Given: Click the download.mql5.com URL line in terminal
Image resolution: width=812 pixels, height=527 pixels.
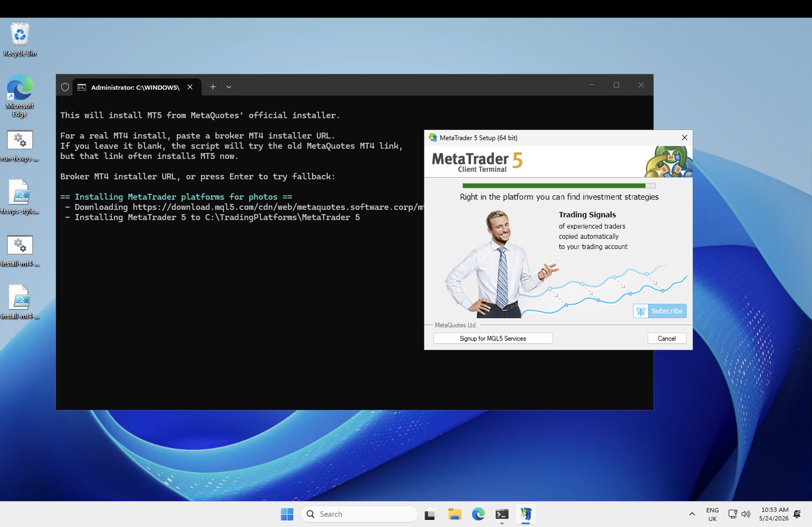Looking at the screenshot, I should click(244, 207).
